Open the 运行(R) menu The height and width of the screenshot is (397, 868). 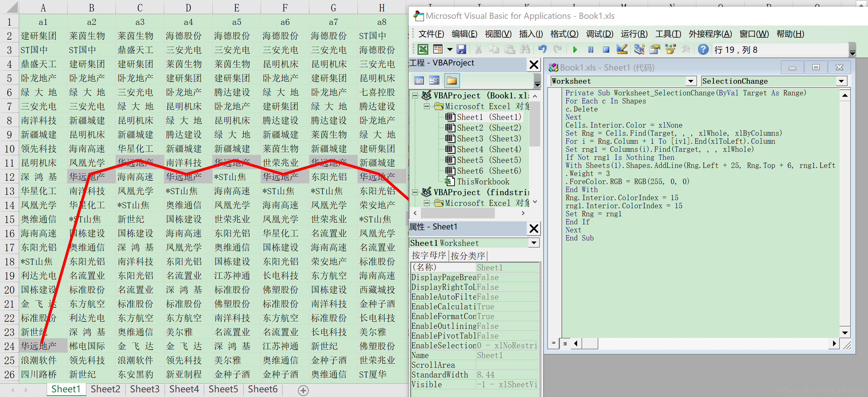634,34
